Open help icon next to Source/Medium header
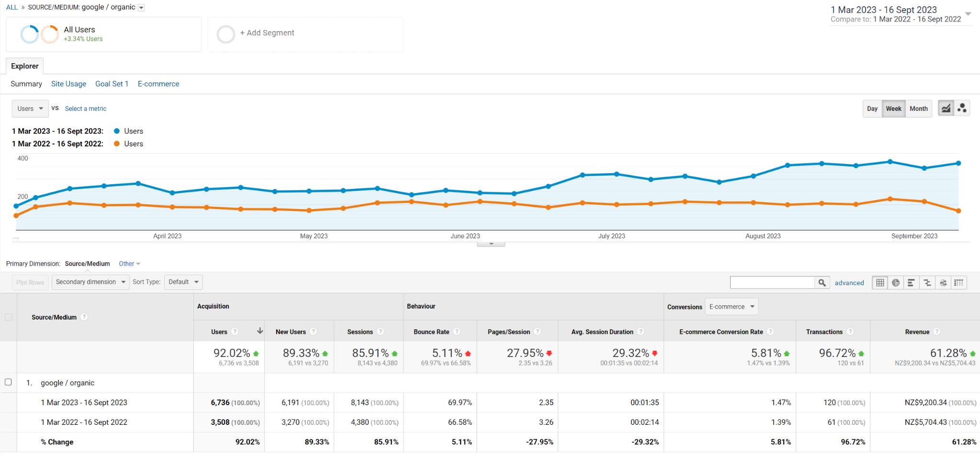The image size is (980, 455). pyautogui.click(x=84, y=317)
